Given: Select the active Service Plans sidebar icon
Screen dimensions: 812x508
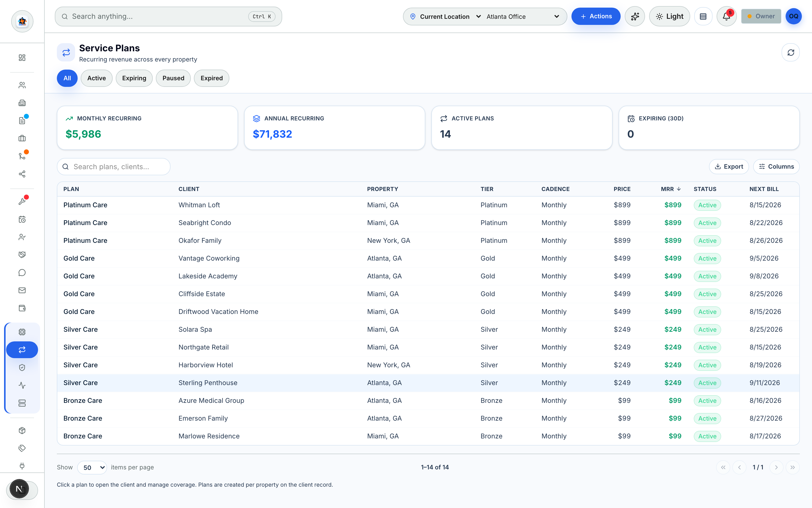Looking at the screenshot, I should coord(22,350).
